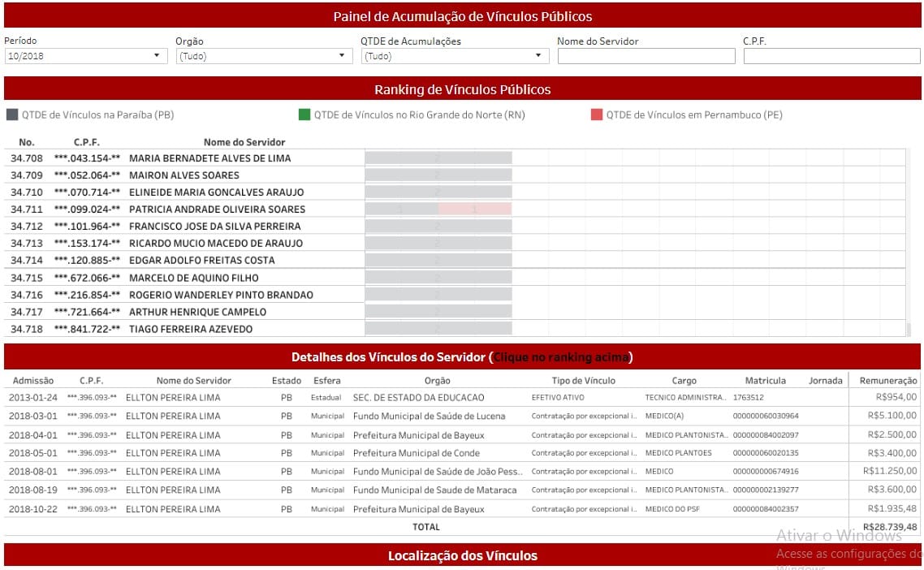Click Fundo Municipal de Saúde de Lucena

[x=429, y=417]
